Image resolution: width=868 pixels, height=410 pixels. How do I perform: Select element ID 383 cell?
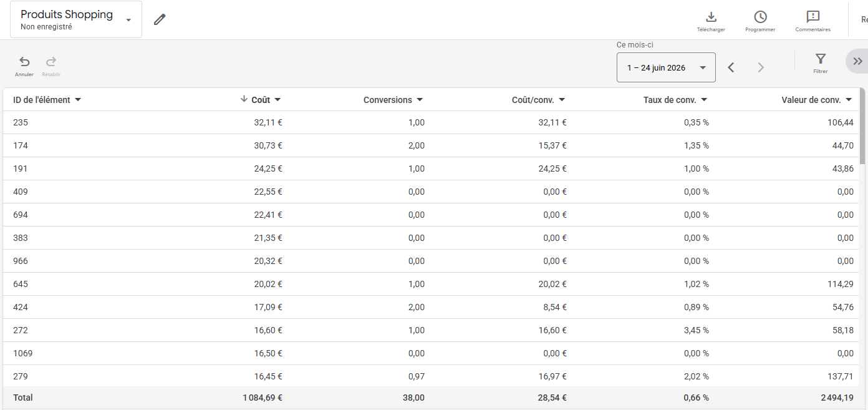tap(21, 238)
